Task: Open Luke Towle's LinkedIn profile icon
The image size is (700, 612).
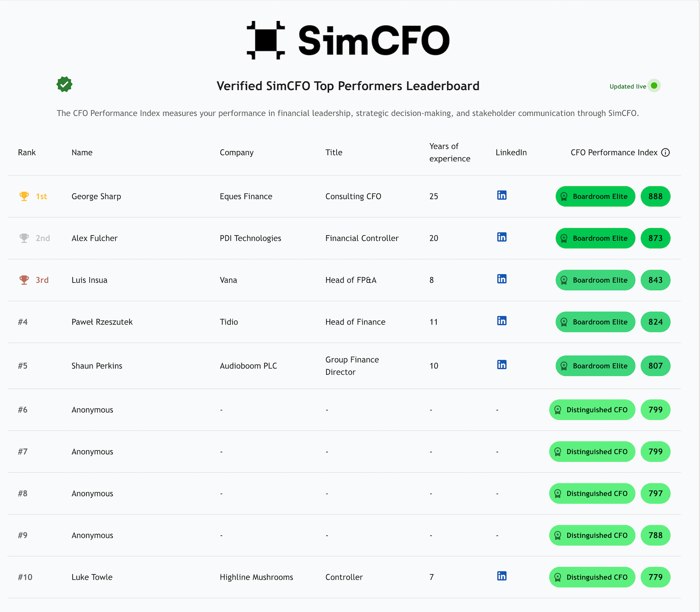Action: 502,576
